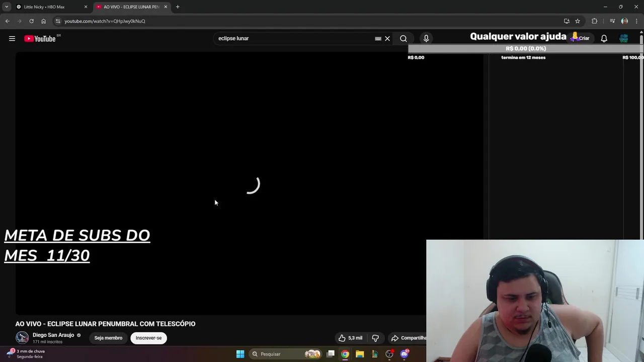The height and width of the screenshot is (362, 644).
Task: Open a new browser tab
Action: 178,7
